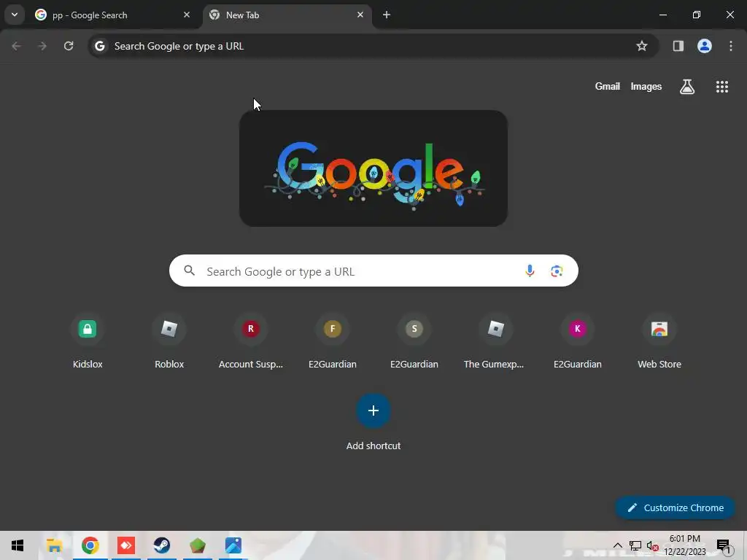
Task: Add a new shortcut
Action: pos(373,421)
